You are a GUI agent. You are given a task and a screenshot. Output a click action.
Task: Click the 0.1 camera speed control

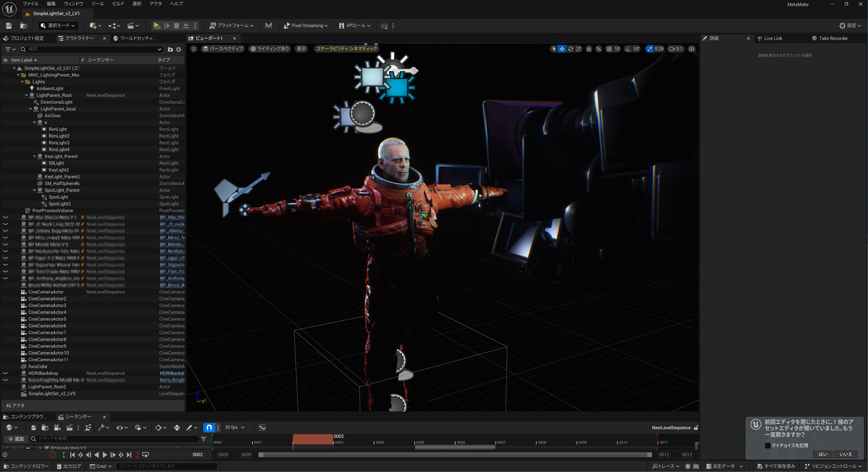(676, 49)
